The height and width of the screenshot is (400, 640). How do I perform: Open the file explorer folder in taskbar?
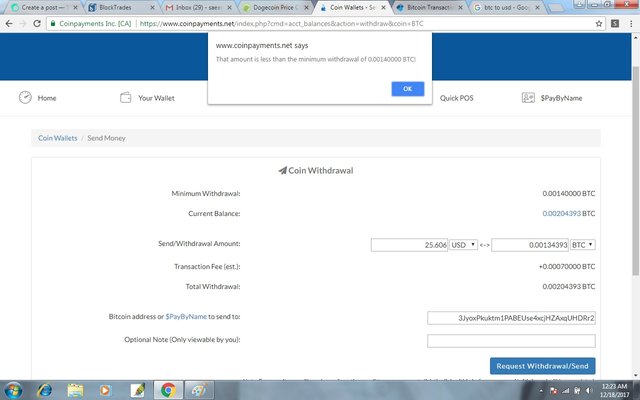pos(75,391)
